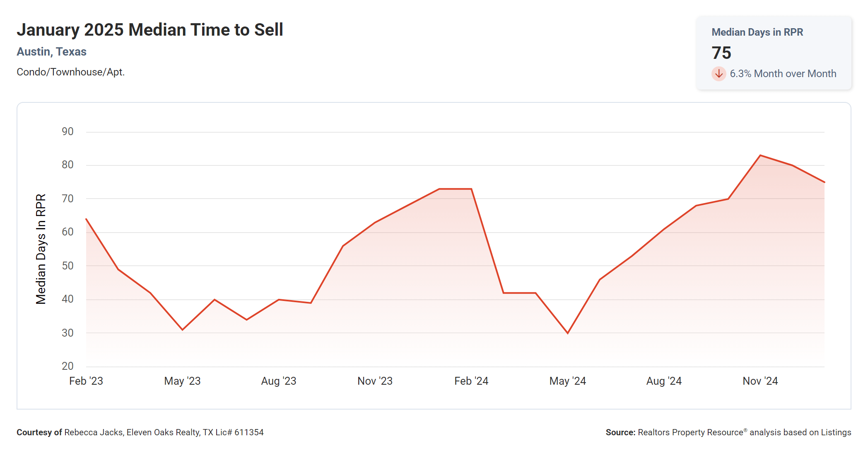
Task: Click the Condo/Townhouse/Apt. property type label
Action: pos(70,72)
